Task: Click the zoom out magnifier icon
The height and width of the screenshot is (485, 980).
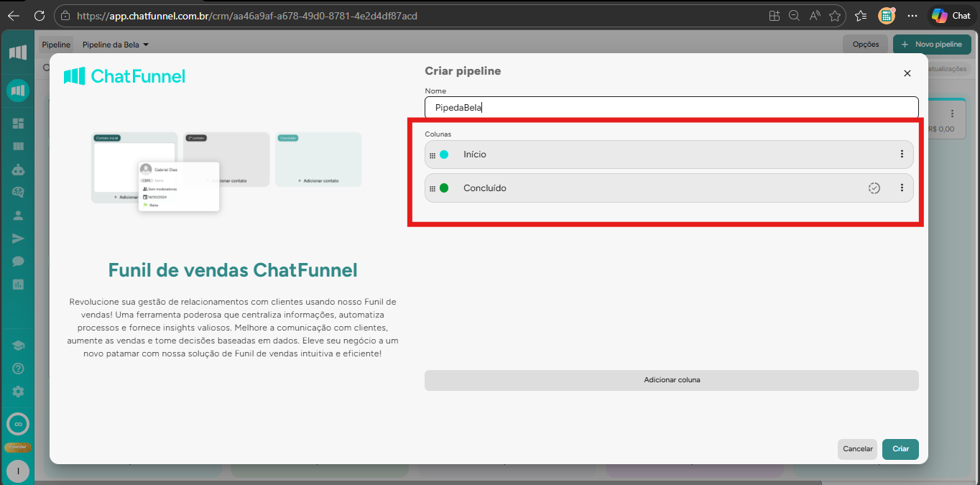Action: point(794,15)
